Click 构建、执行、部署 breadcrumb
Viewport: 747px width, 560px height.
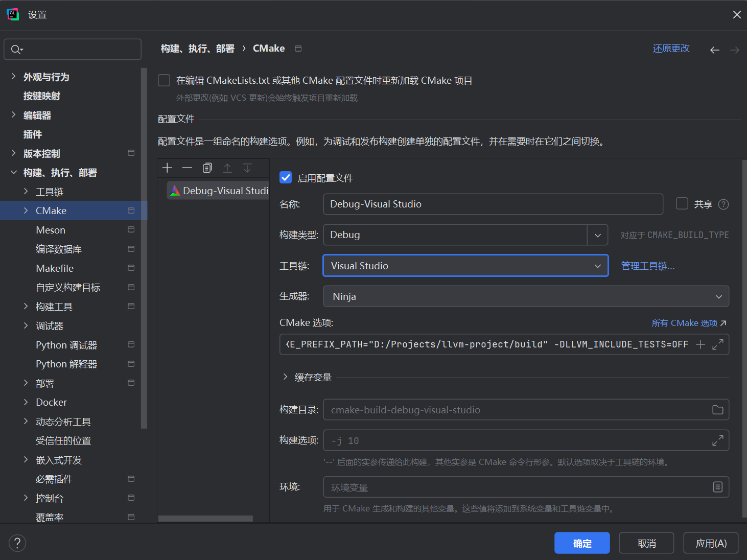pos(197,49)
